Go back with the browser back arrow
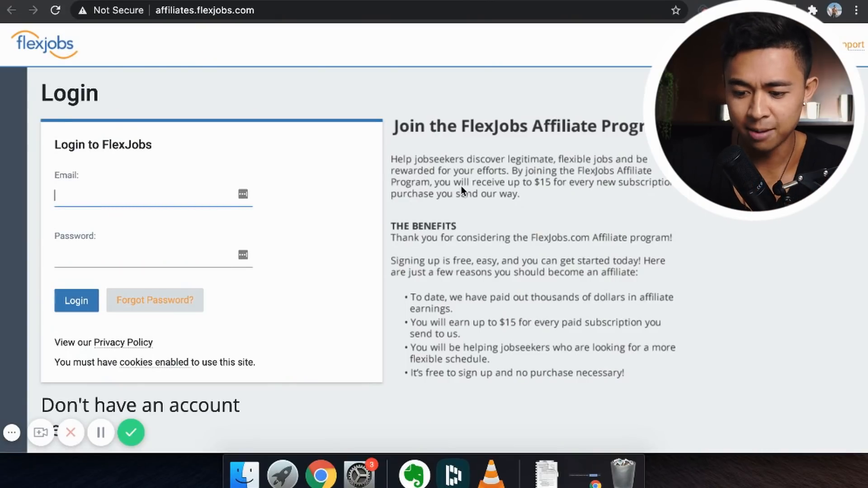Viewport: 868px width, 488px height. coord(12,10)
